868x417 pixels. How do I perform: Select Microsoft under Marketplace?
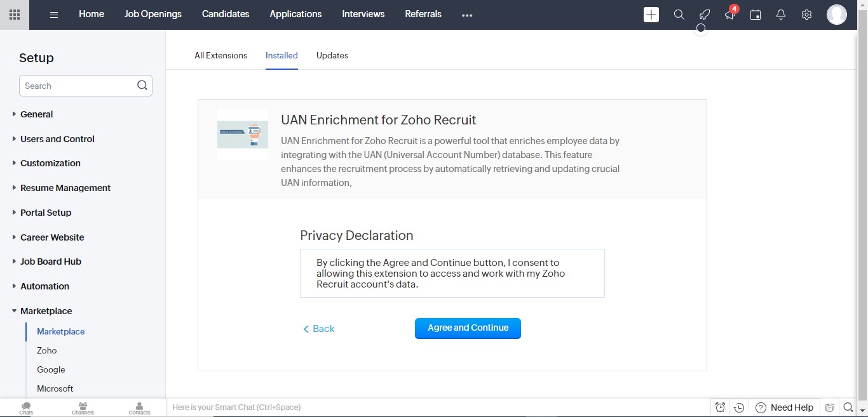[x=55, y=388]
